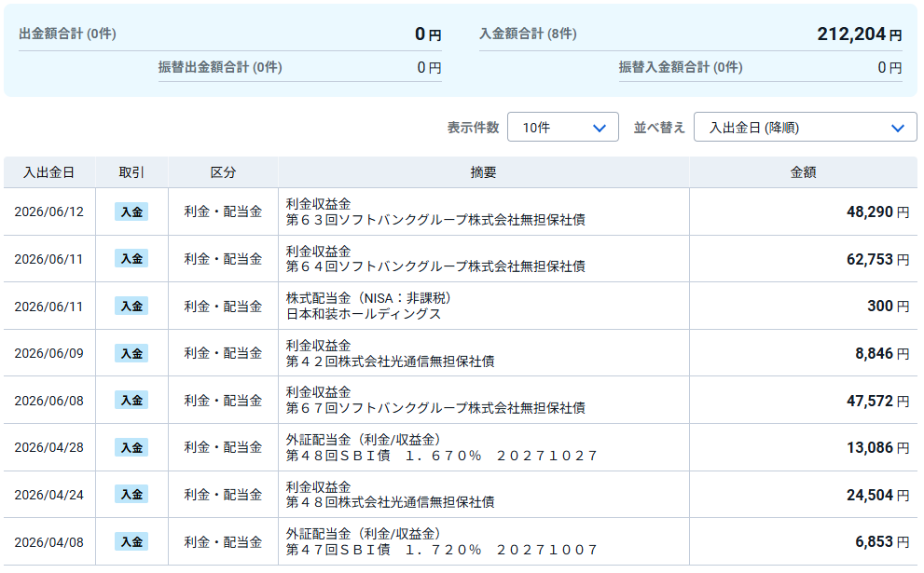Click 入金 badge in the 13,086 円 row
Screen dimensions: 924x573
[x=131, y=447]
